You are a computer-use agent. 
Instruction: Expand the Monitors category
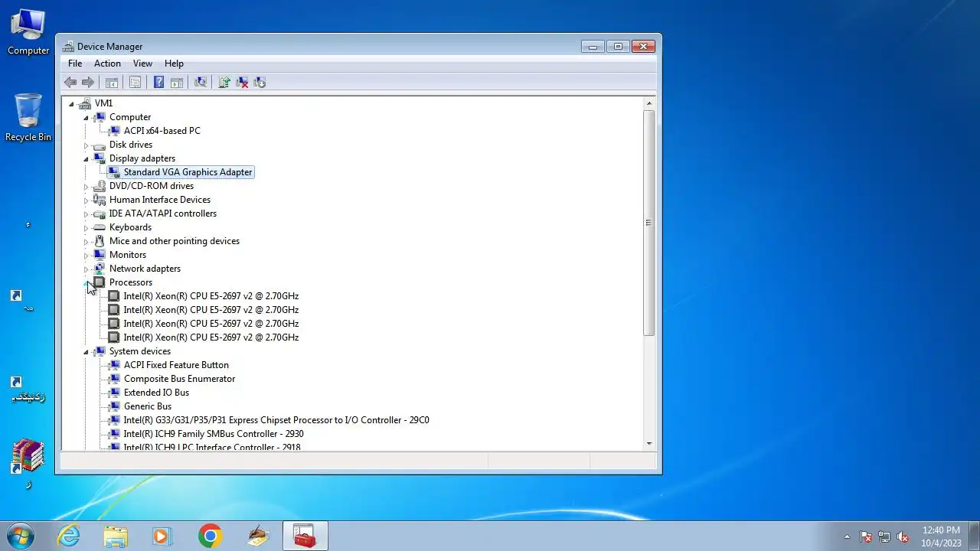click(x=86, y=255)
